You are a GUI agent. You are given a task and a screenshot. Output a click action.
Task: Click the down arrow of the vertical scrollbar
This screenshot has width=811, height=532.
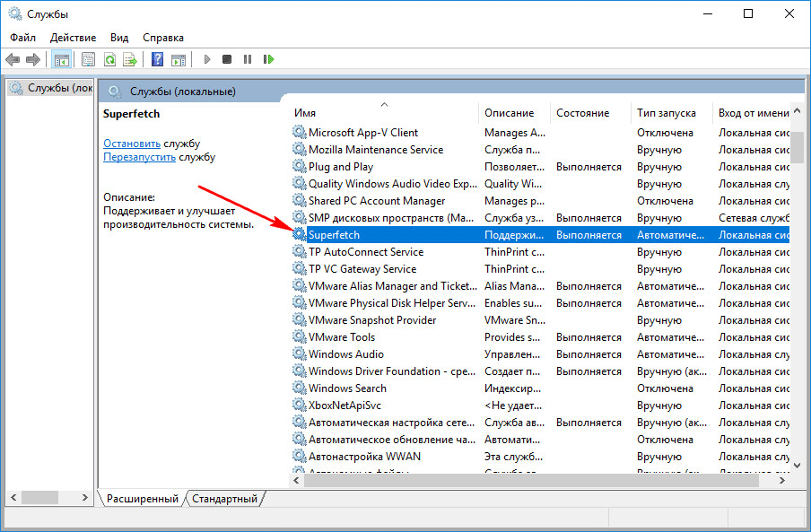[797, 466]
